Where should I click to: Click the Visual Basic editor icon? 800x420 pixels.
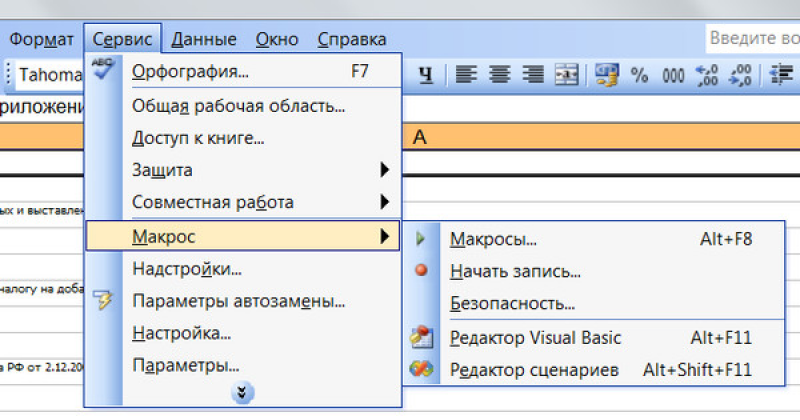pyautogui.click(x=421, y=337)
